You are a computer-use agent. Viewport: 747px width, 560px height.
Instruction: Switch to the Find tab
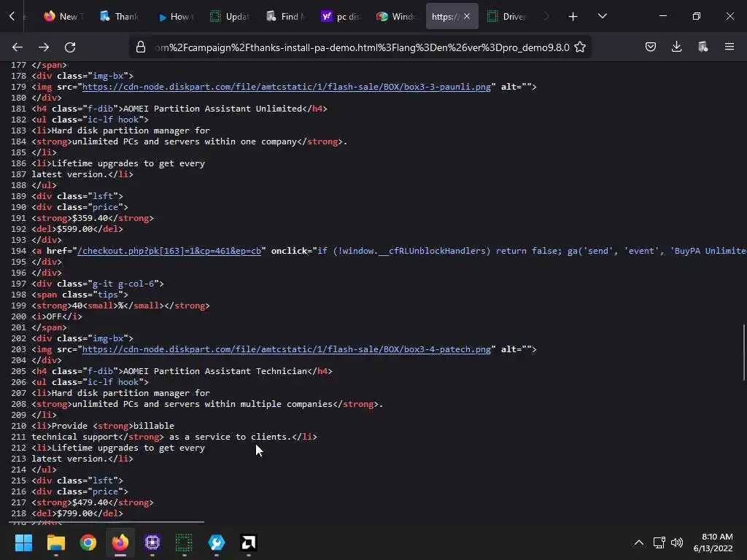click(286, 16)
